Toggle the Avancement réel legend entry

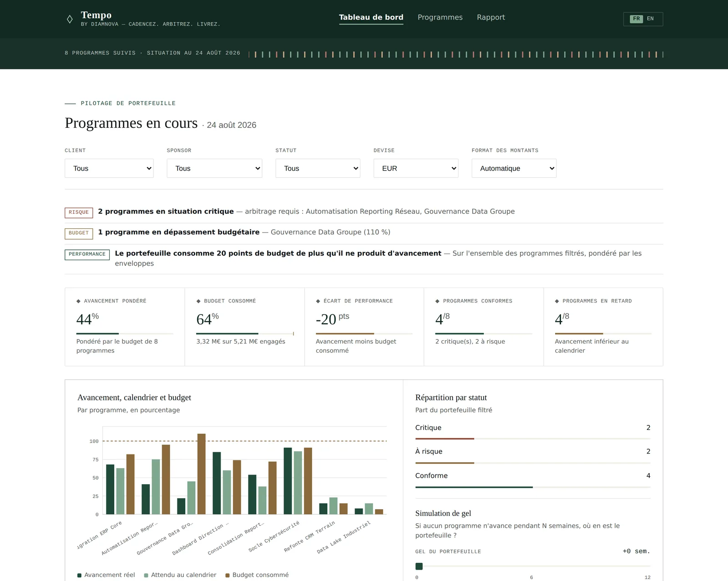click(106, 575)
